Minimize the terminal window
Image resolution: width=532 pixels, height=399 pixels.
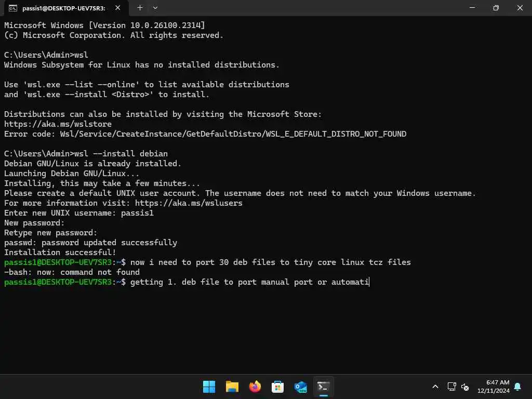point(472,7)
